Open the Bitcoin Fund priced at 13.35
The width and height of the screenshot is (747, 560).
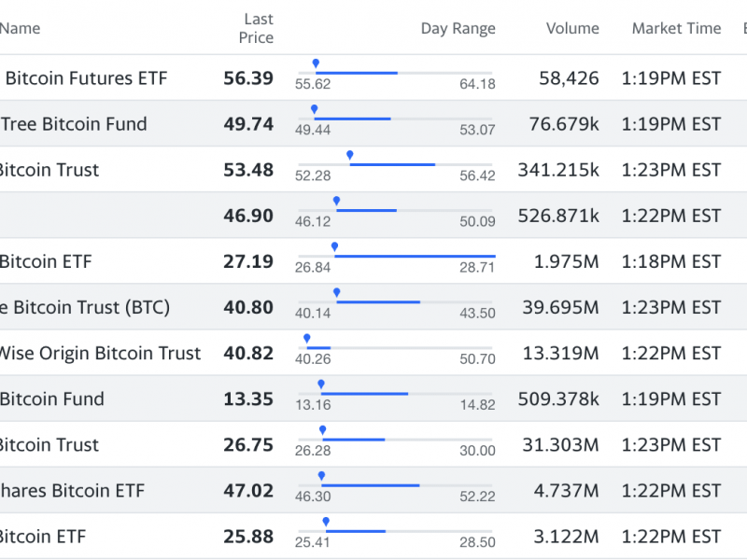(x=52, y=399)
